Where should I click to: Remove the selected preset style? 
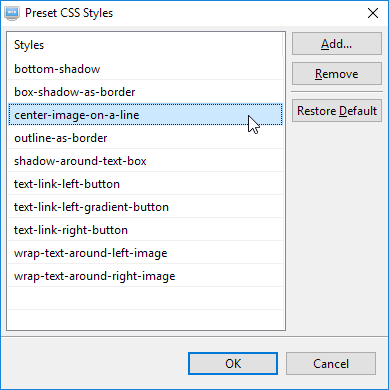point(337,74)
